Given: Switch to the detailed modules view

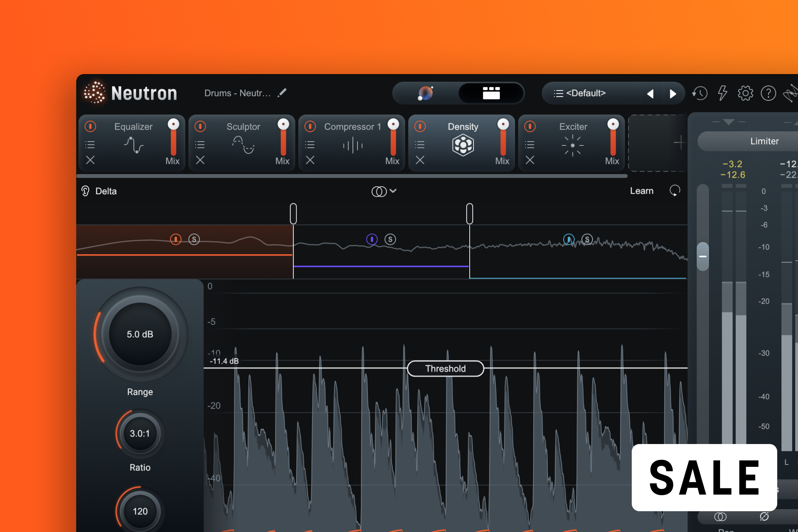Looking at the screenshot, I should point(491,93).
